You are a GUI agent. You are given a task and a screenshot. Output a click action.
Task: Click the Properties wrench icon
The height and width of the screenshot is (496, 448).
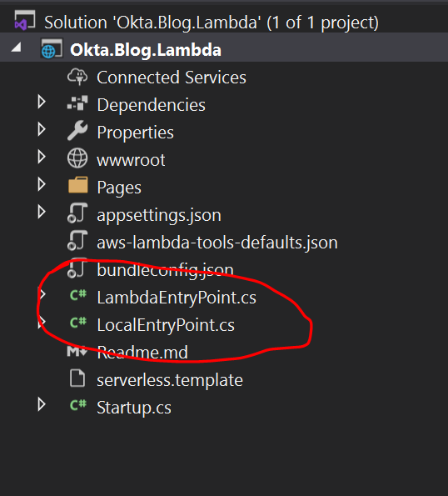click(x=77, y=130)
